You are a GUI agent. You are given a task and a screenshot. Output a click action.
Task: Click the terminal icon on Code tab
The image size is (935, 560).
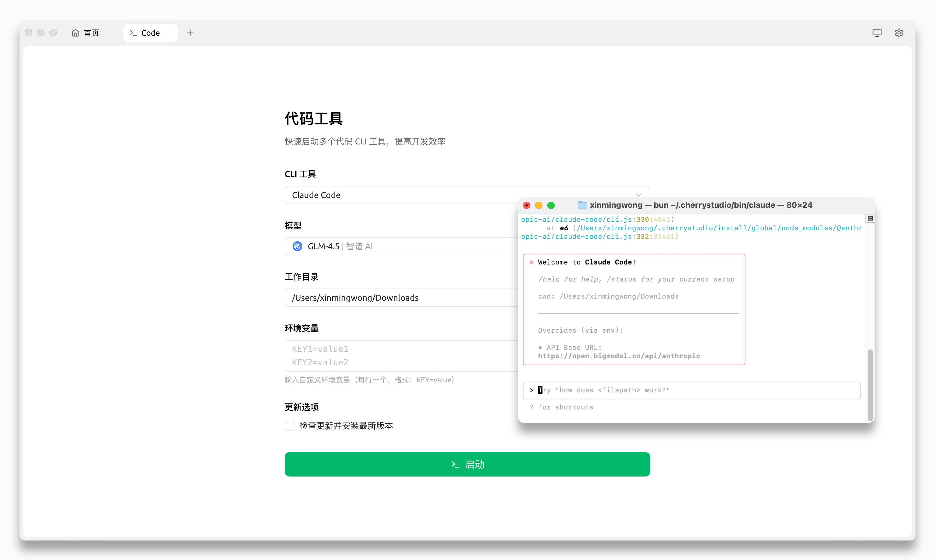pos(133,33)
